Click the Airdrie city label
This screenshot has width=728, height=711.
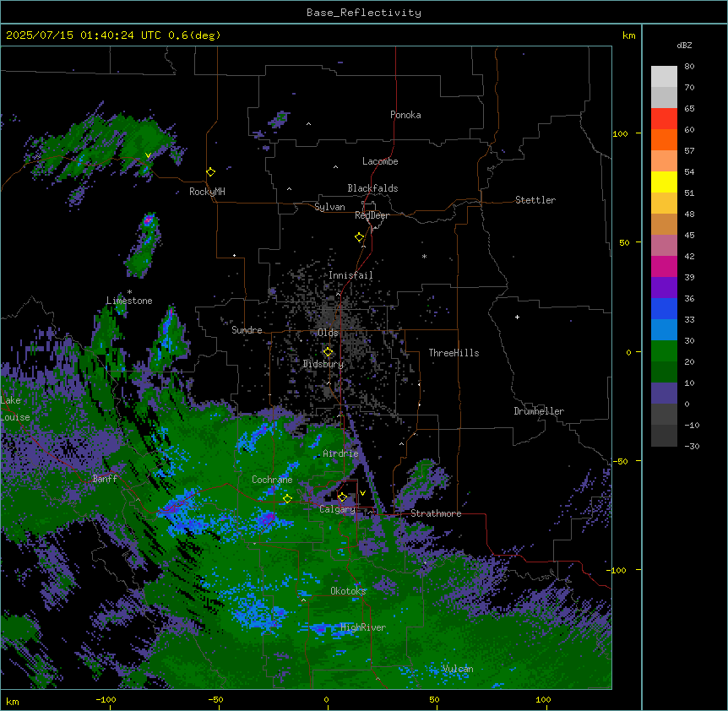[340, 453]
